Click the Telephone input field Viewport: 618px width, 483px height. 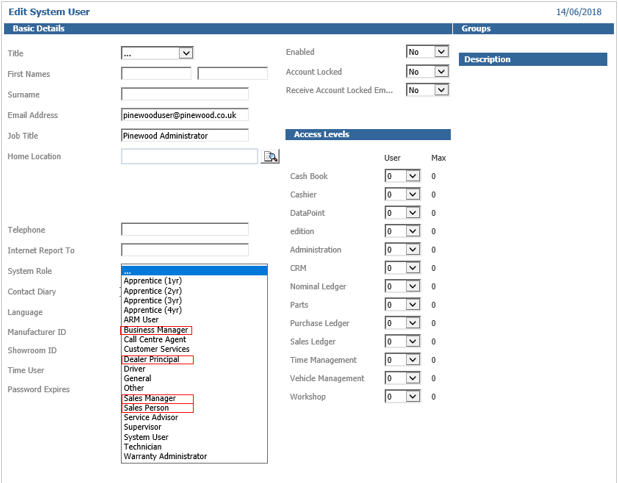tap(185, 229)
